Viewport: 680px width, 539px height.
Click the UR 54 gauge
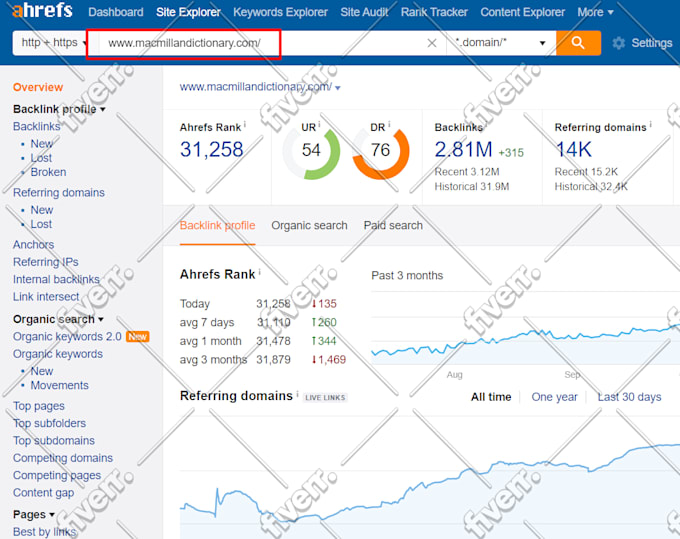point(311,151)
